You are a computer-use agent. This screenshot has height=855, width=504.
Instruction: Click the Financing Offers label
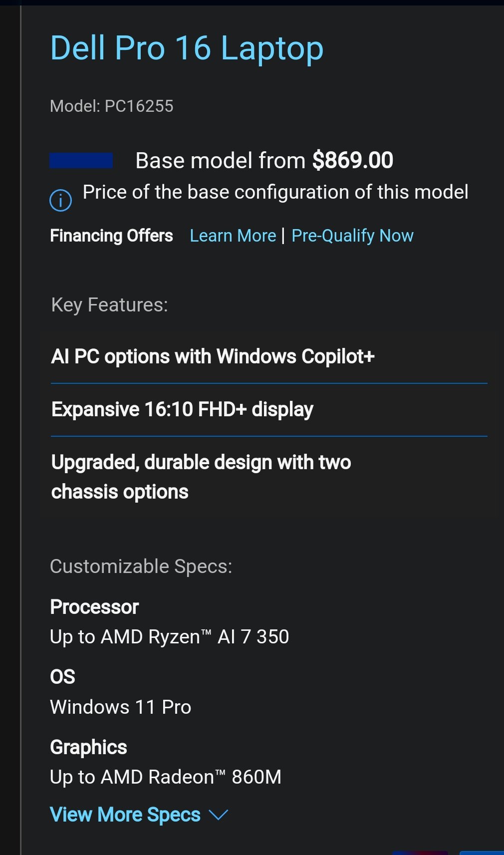(x=111, y=236)
